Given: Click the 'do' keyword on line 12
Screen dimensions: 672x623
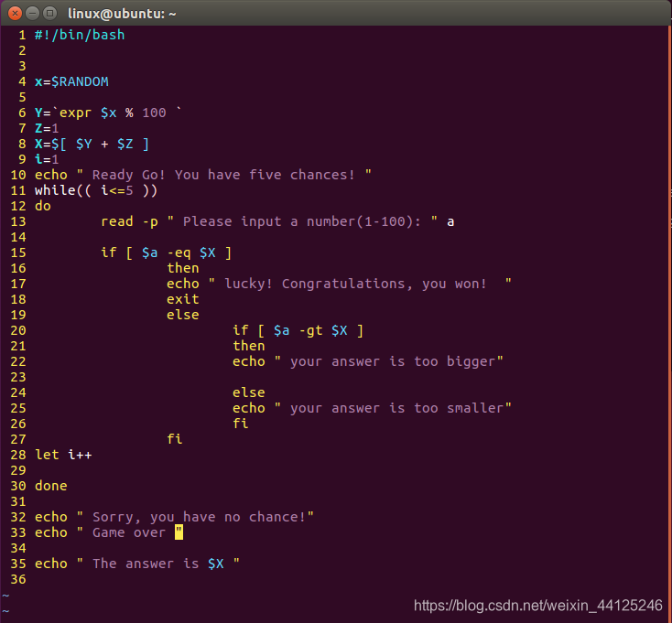Looking at the screenshot, I should coord(43,206).
